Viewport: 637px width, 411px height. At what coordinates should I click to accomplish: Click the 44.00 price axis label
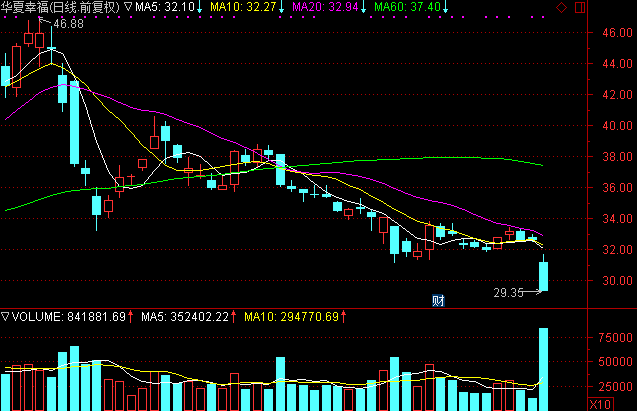click(x=618, y=64)
